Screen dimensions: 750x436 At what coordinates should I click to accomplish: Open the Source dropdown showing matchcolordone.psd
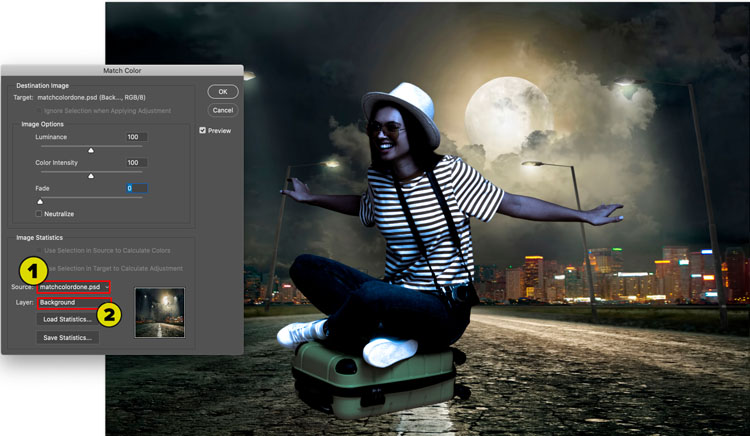pos(74,287)
